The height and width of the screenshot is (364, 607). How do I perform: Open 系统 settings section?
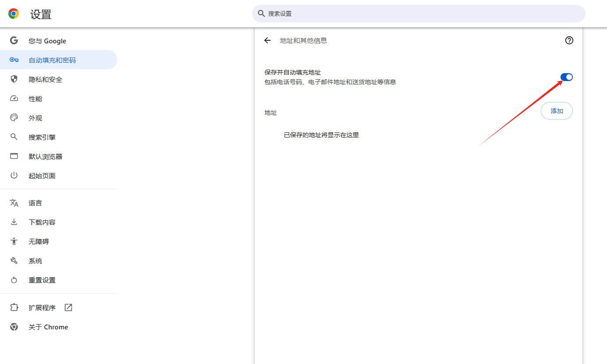tap(59, 261)
